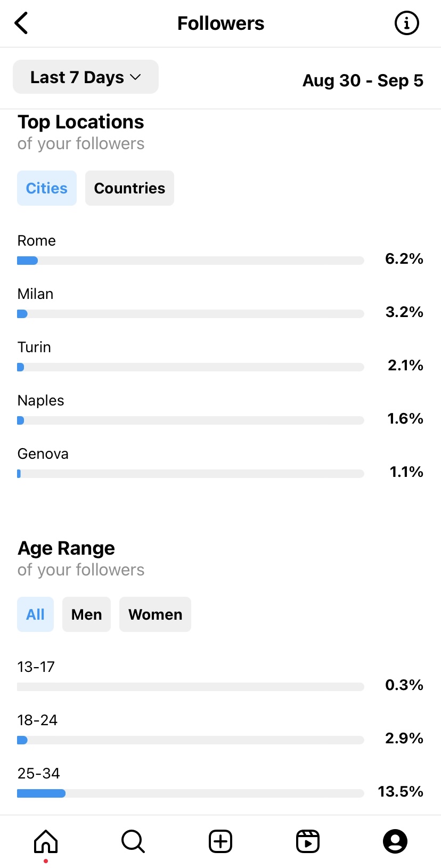Viewport: 441px width, 868px height.
Task: Switch to the Countries filter
Action: pyautogui.click(x=129, y=188)
